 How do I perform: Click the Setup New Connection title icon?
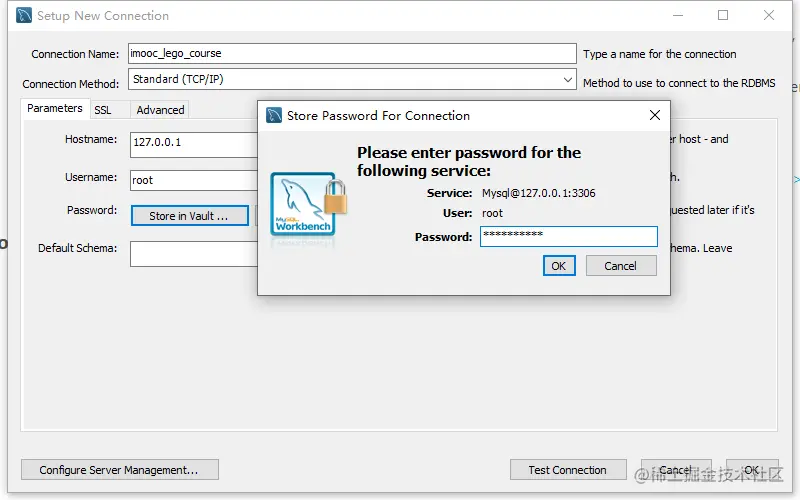tap(23, 15)
